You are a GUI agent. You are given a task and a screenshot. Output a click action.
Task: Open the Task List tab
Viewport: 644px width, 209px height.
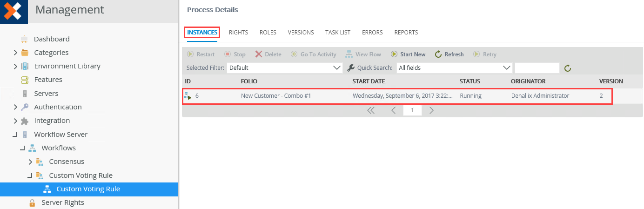(x=338, y=33)
